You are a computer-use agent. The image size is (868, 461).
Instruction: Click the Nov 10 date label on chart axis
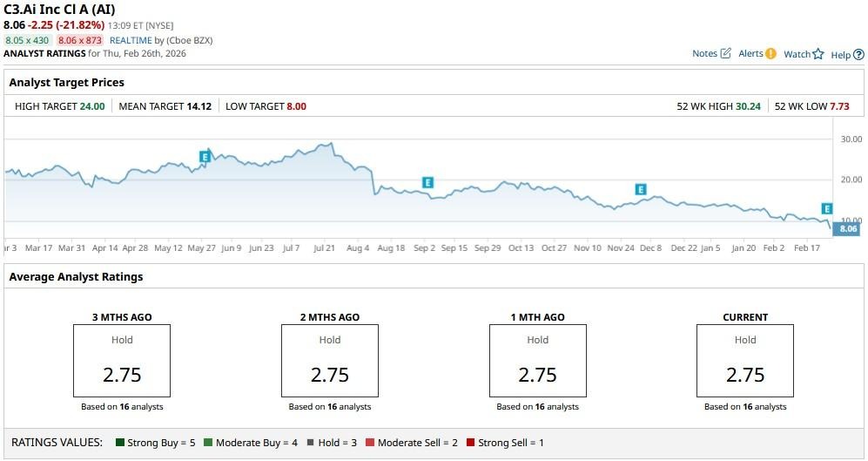588,247
